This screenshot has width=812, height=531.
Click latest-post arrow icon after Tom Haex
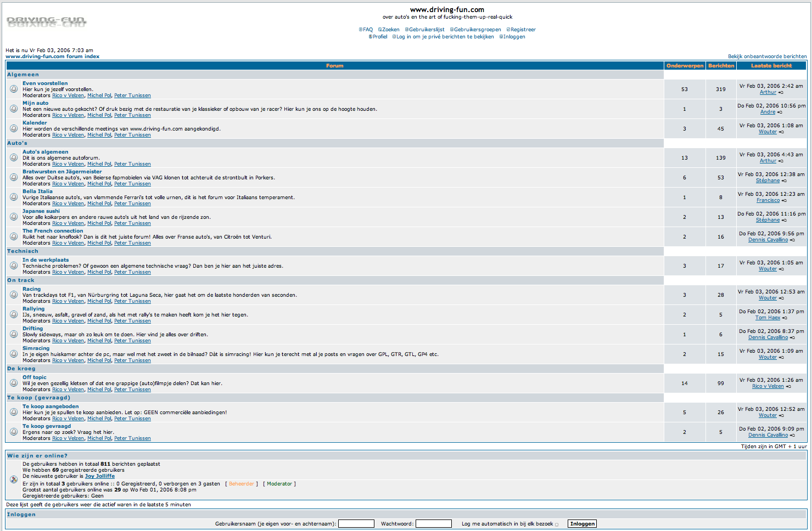point(785,318)
